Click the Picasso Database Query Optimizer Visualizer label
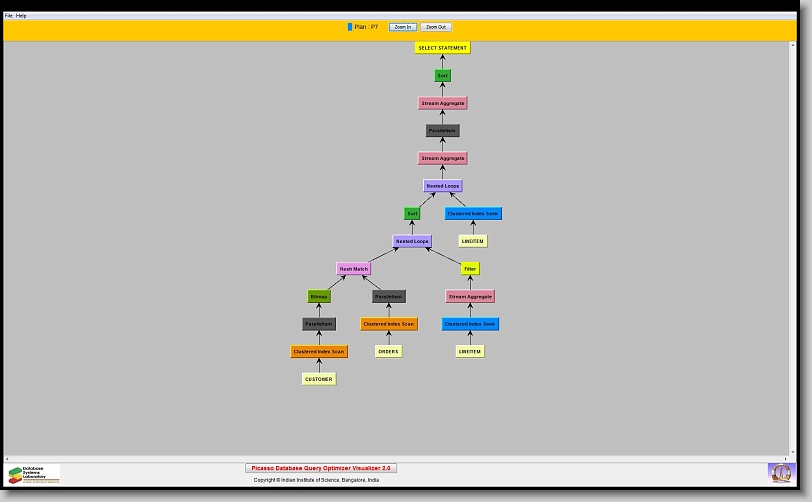The height and width of the screenshot is (502, 812). click(x=321, y=468)
